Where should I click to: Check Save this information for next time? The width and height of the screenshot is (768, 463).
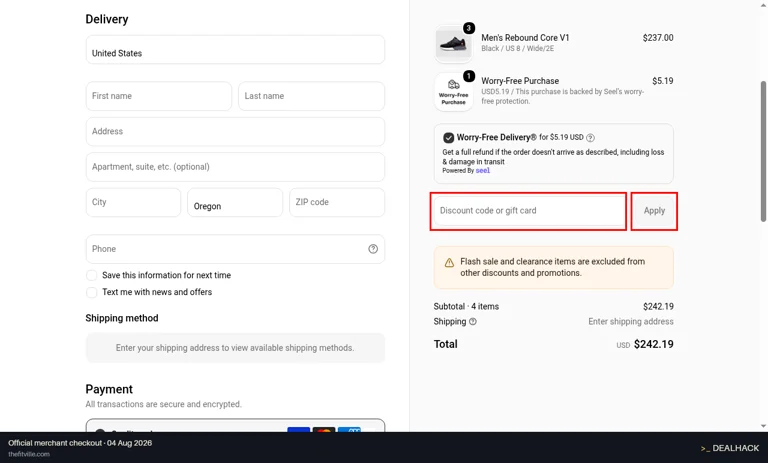[92, 275]
